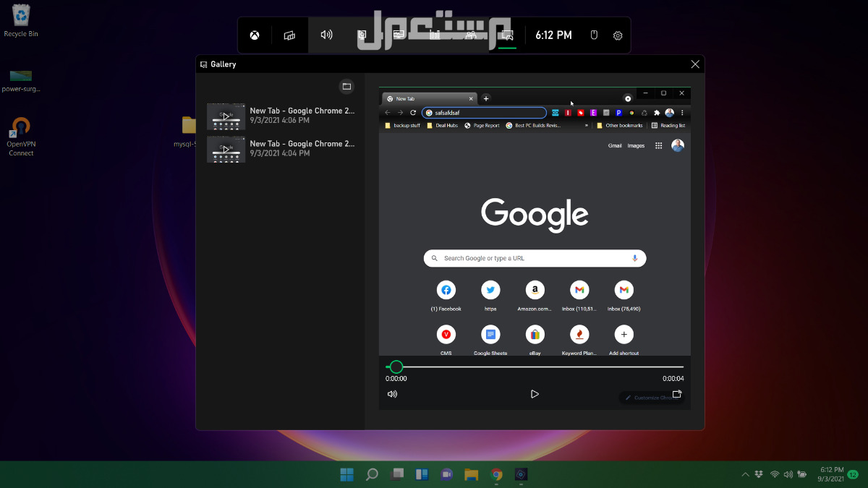
Task: Toggle the Capture widget in Game Bar
Action: click(x=362, y=35)
